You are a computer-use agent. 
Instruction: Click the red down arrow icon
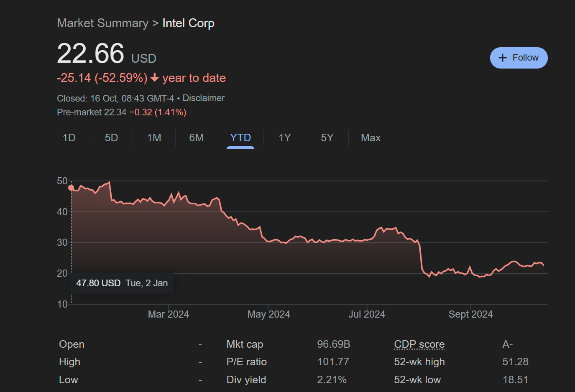point(155,78)
